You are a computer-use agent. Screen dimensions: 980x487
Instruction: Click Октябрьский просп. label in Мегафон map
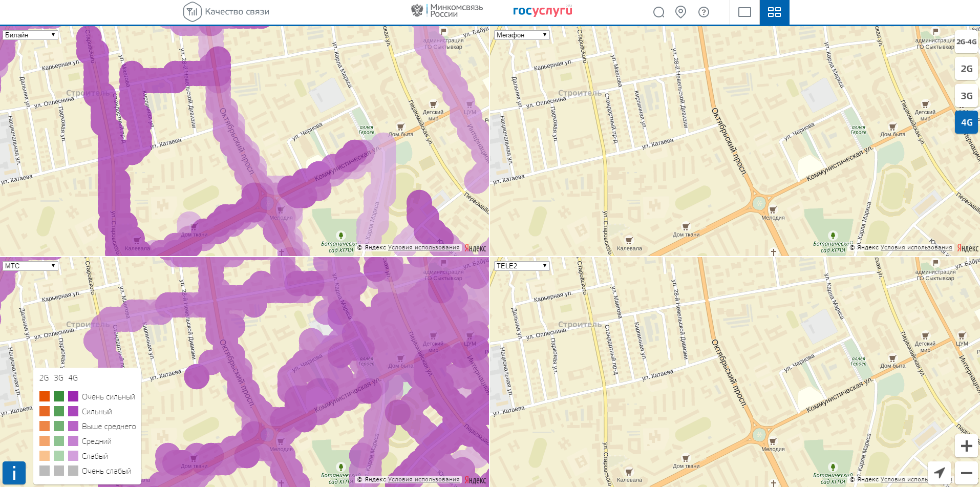pos(730,142)
